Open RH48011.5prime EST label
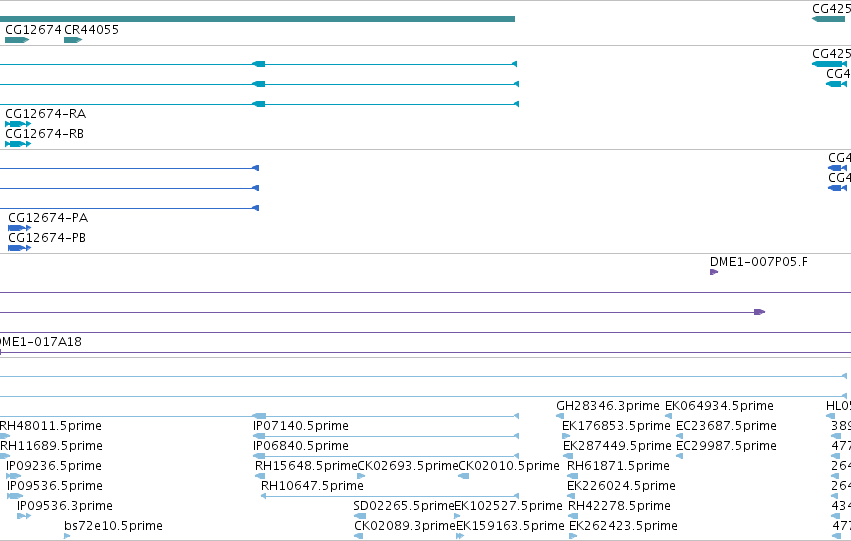Image resolution: width=851 pixels, height=541 pixels. tap(50, 426)
